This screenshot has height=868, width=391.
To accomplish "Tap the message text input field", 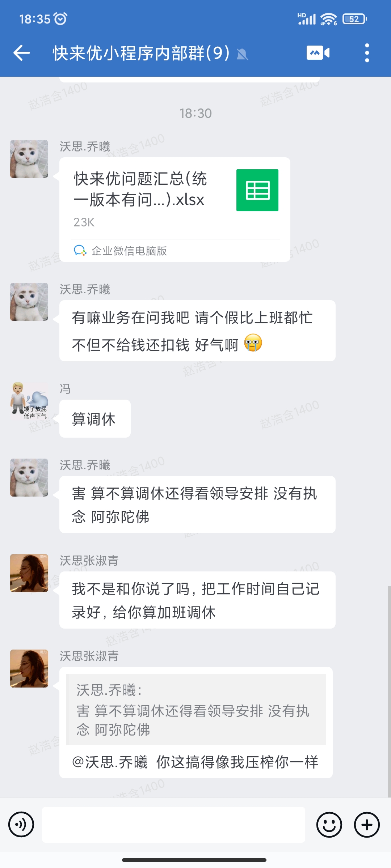I will [x=174, y=825].
